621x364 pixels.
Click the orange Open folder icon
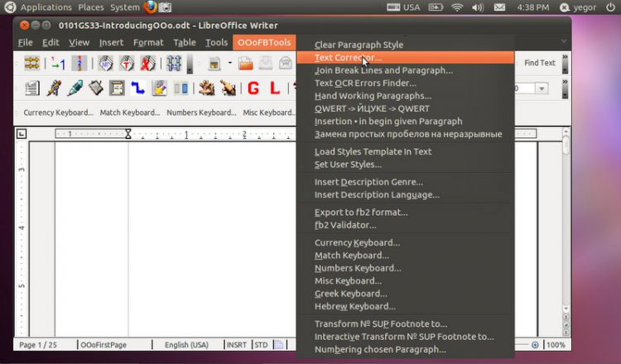pyautogui.click(x=246, y=64)
